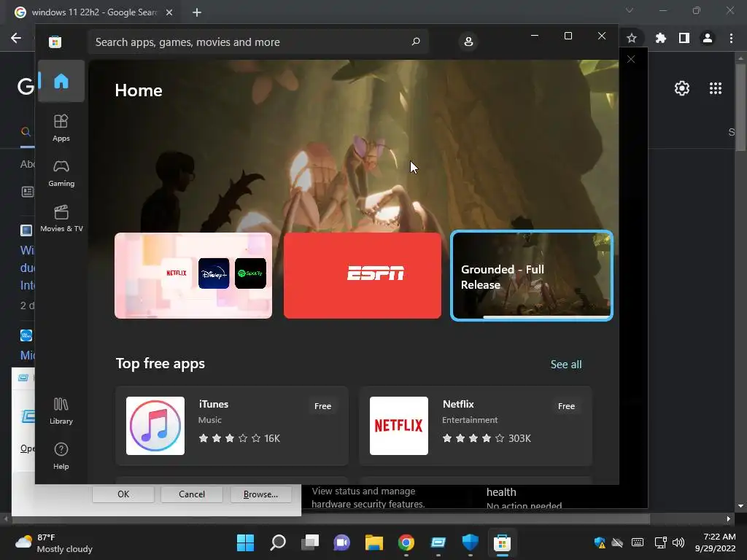
Task: Bookmark this page with Chrome star icon
Action: click(x=632, y=38)
